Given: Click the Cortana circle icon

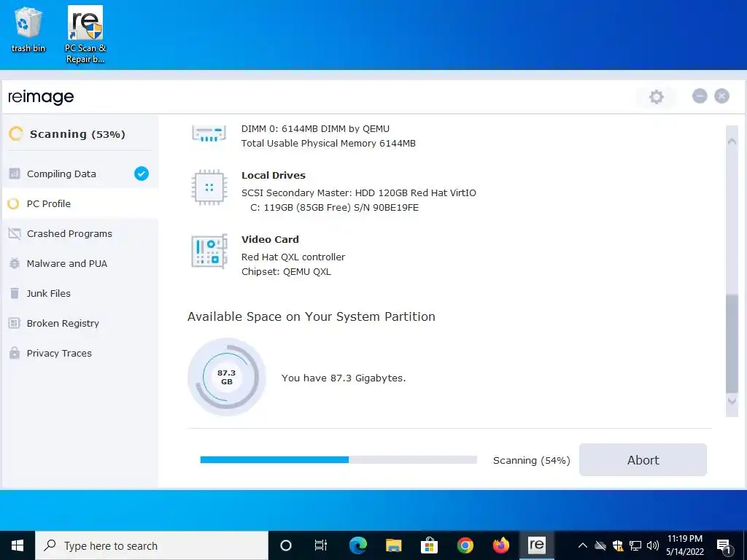Looking at the screenshot, I should tap(286, 545).
